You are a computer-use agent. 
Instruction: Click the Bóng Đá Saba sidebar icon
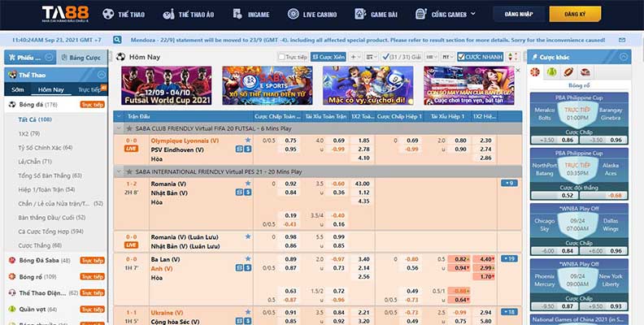(x=12, y=260)
